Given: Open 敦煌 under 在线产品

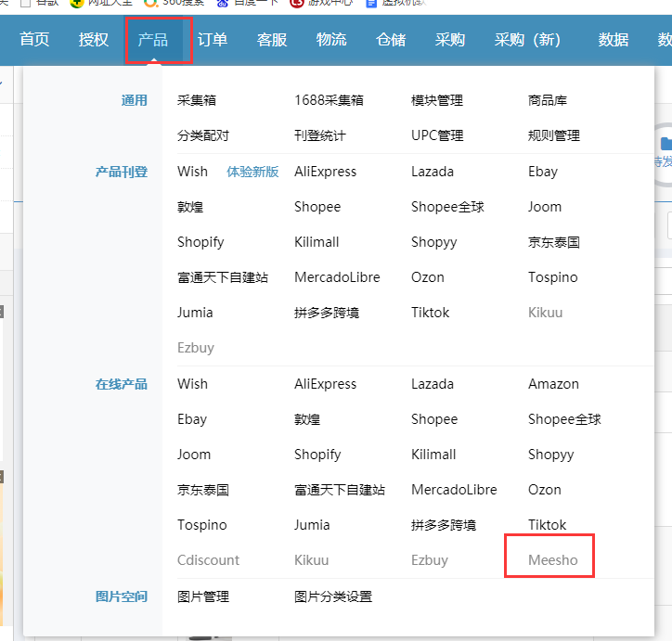Looking at the screenshot, I should [x=307, y=418].
